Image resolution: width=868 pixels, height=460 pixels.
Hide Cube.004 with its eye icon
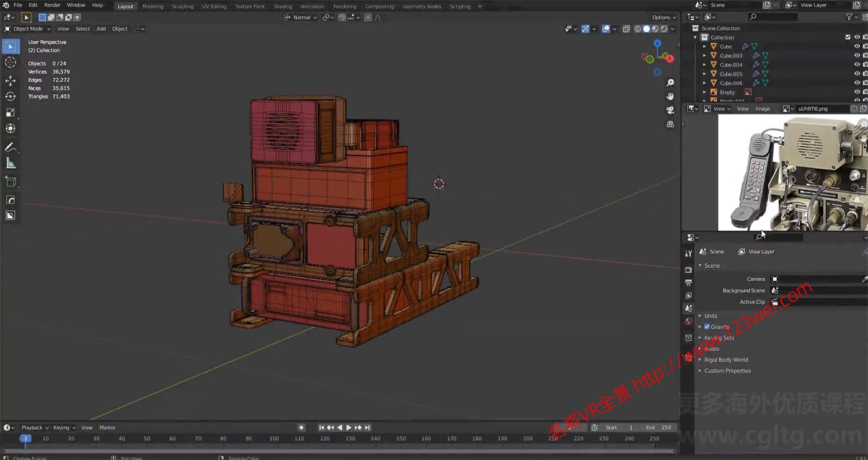pos(857,64)
